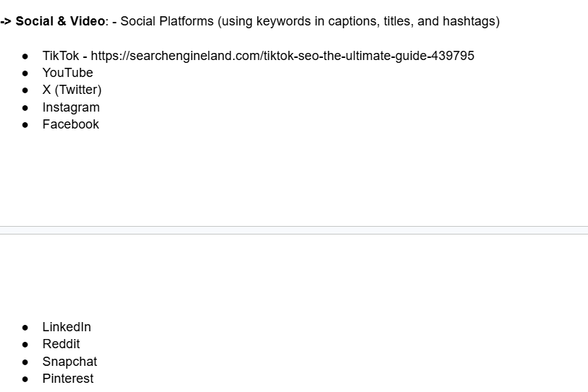Click the "YouTube" list item
Image resolution: width=588 pixels, height=392 pixels.
(68, 73)
